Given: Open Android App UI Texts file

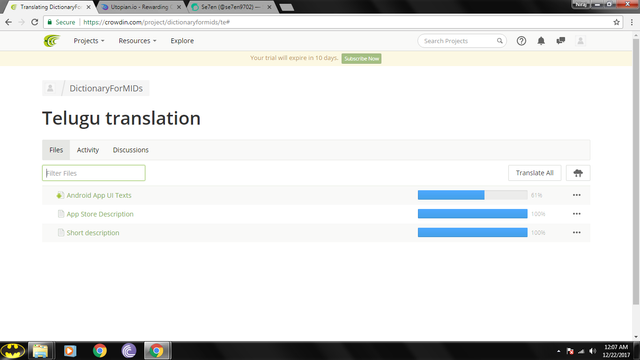Looking at the screenshot, I should tap(99, 195).
